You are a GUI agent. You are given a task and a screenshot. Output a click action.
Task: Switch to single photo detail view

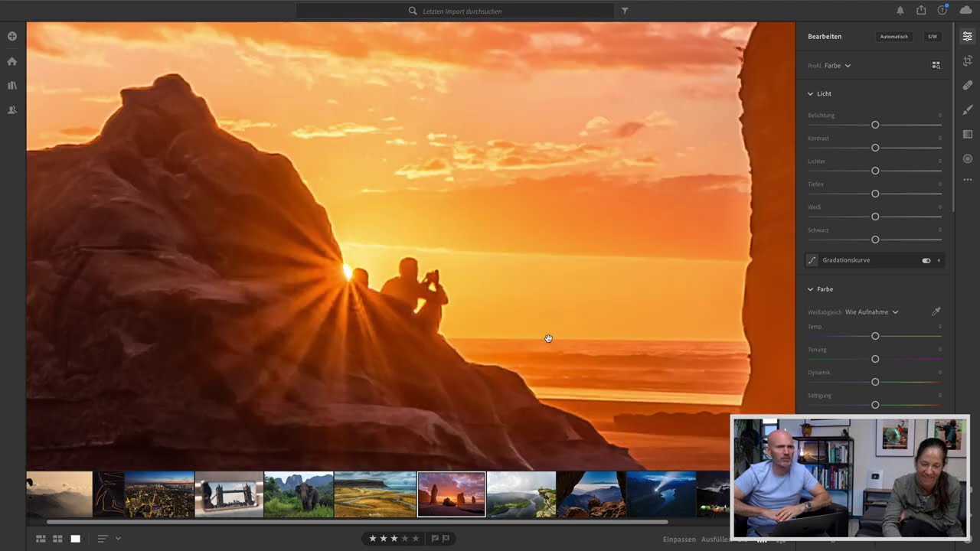tap(75, 539)
